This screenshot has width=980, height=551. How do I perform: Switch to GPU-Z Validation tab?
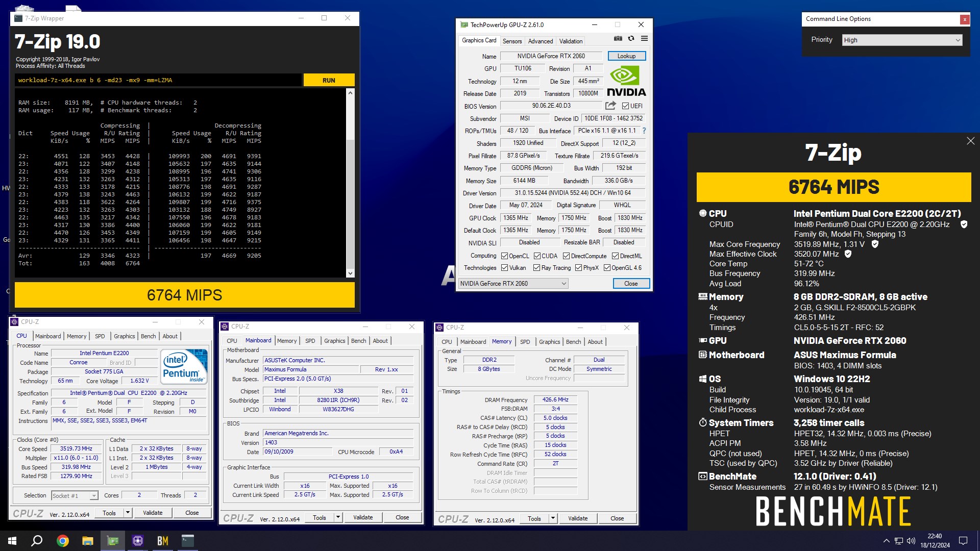[x=571, y=41]
